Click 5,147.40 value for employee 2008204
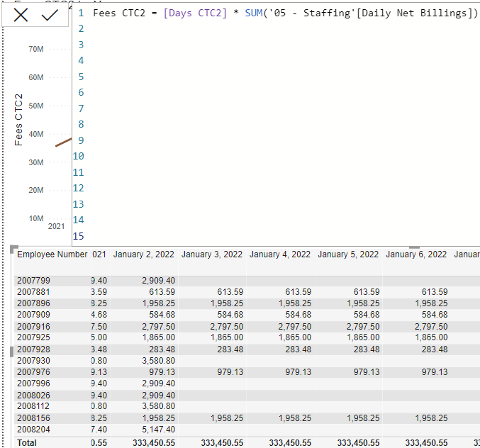Screen dimensions: 480x448 tap(158, 430)
